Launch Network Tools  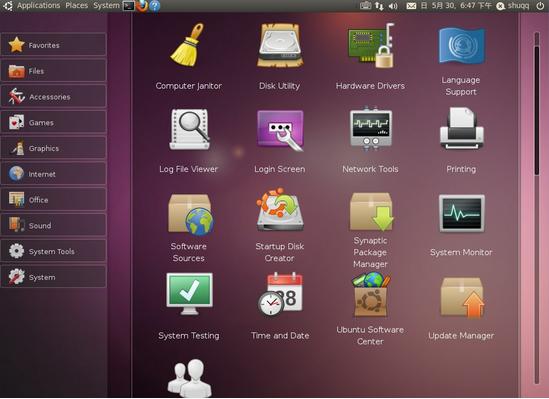point(370,141)
